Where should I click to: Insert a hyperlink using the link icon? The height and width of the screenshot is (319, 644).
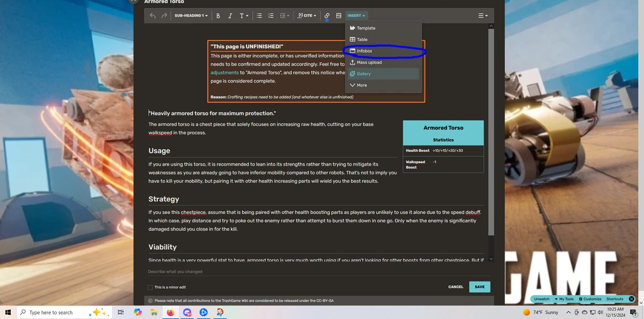[x=327, y=16]
